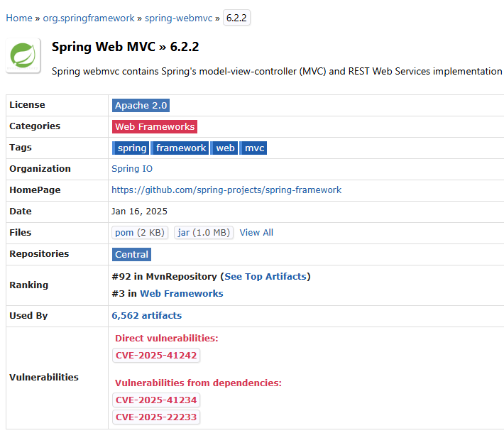
Task: Click the 'Categories' row label
Action: (35, 126)
